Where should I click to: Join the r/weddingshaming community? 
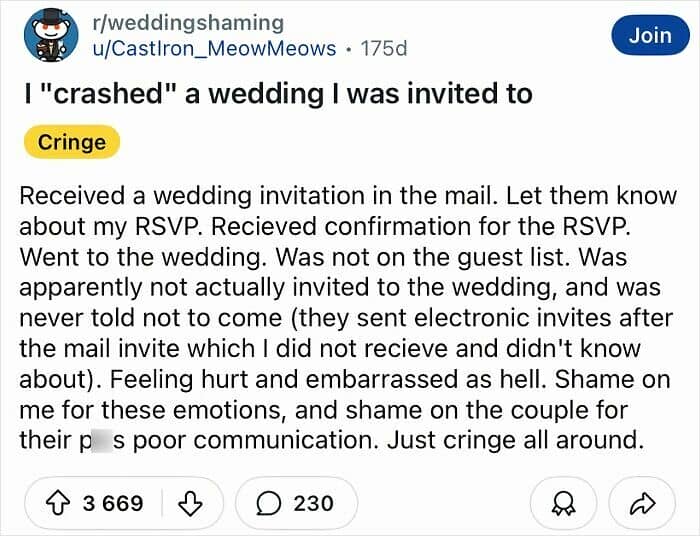pyautogui.click(x=650, y=35)
